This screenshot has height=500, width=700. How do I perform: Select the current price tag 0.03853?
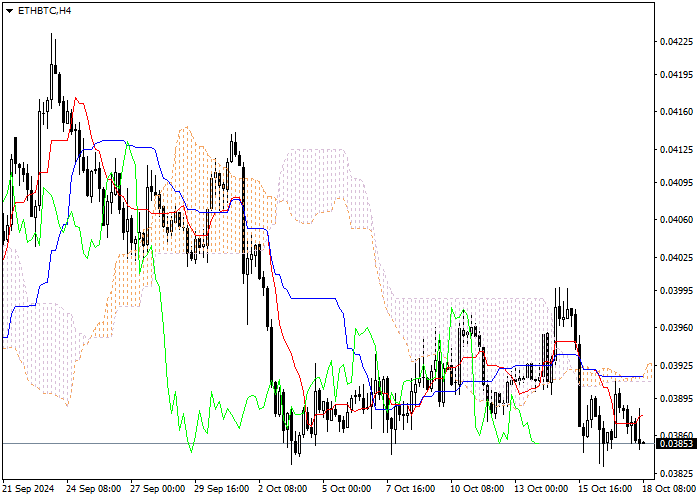click(x=676, y=444)
